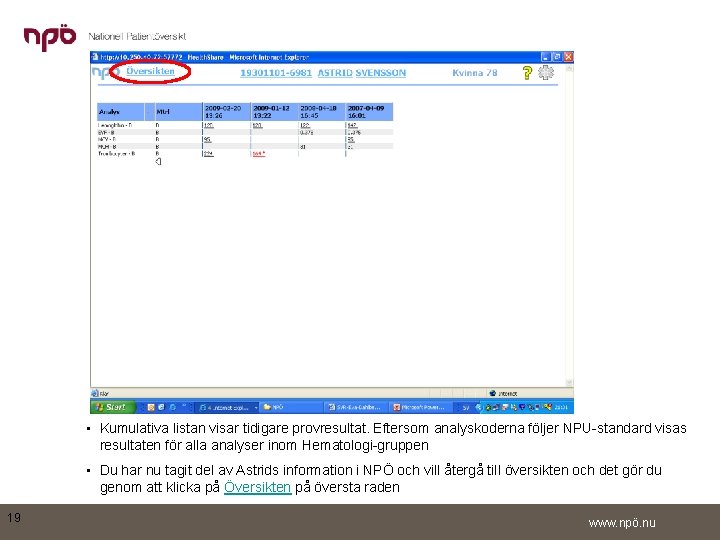Click the small left-pointing triangle below Mtrl
Screen dimensions: 720x540
158,161
